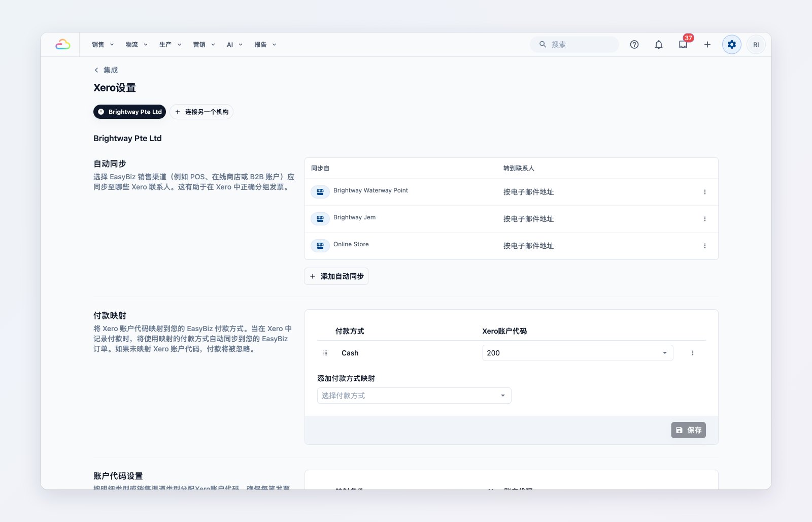
Task: Open more options for Brightway Jem row
Action: coord(705,219)
